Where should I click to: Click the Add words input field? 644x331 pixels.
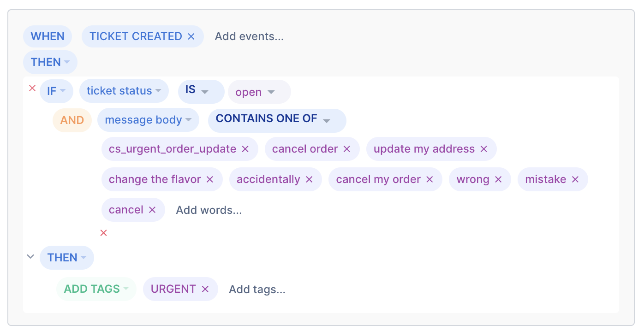click(x=209, y=210)
